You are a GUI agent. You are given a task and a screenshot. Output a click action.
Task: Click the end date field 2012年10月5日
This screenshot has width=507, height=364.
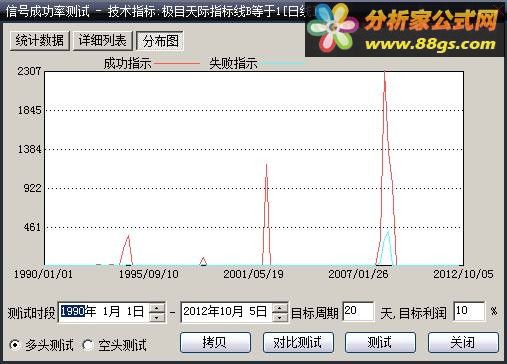click(x=226, y=312)
